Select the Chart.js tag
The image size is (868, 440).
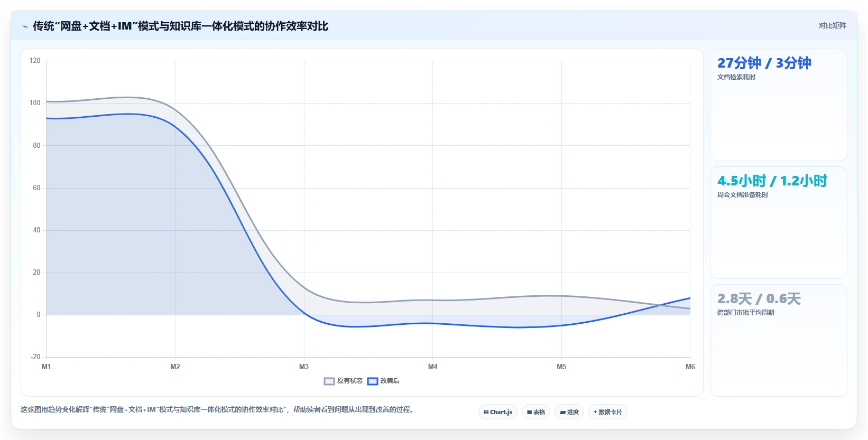[498, 412]
